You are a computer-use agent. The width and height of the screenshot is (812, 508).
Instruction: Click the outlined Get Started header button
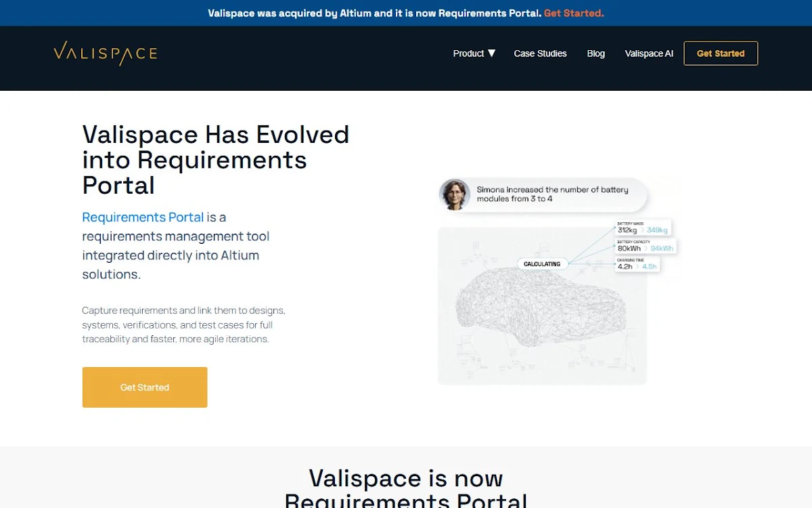click(x=721, y=54)
